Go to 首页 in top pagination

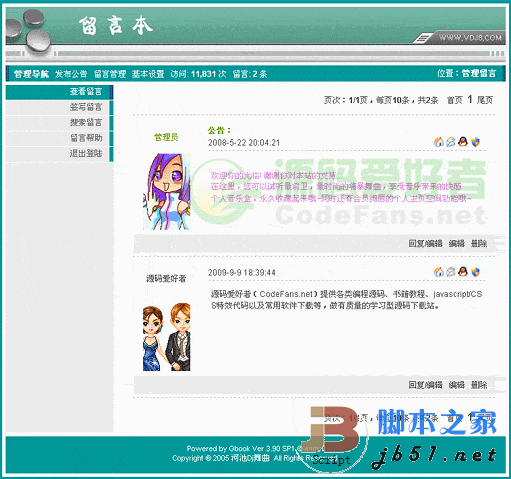[455, 100]
